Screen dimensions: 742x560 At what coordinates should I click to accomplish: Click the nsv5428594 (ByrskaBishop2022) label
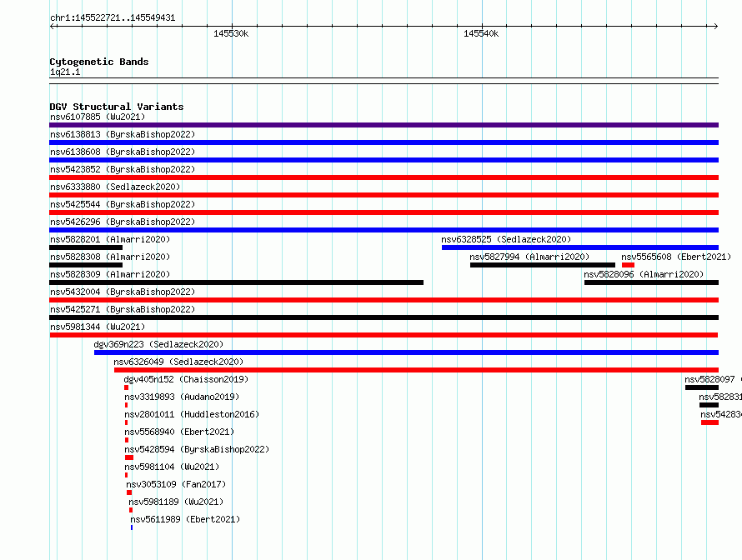click(x=197, y=449)
